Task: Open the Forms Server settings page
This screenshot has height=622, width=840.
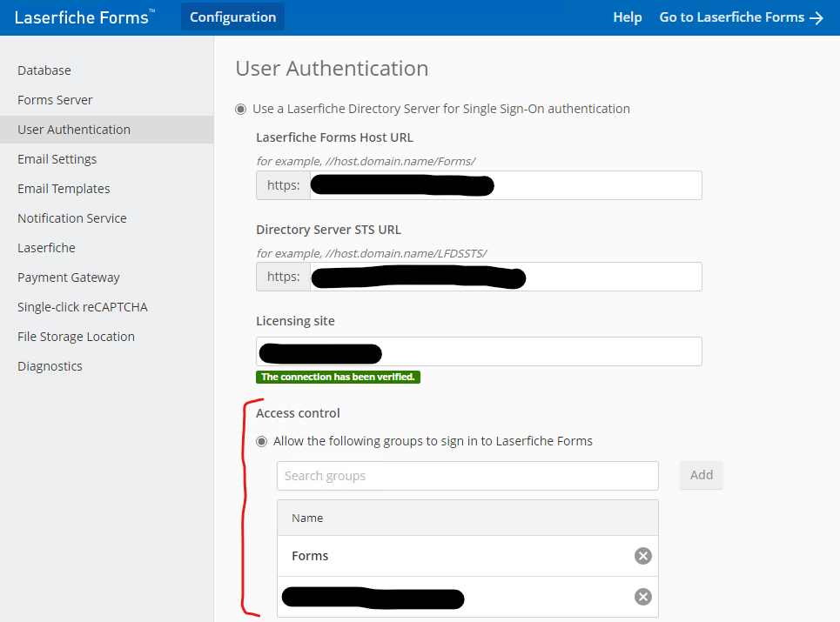Action: click(55, 100)
